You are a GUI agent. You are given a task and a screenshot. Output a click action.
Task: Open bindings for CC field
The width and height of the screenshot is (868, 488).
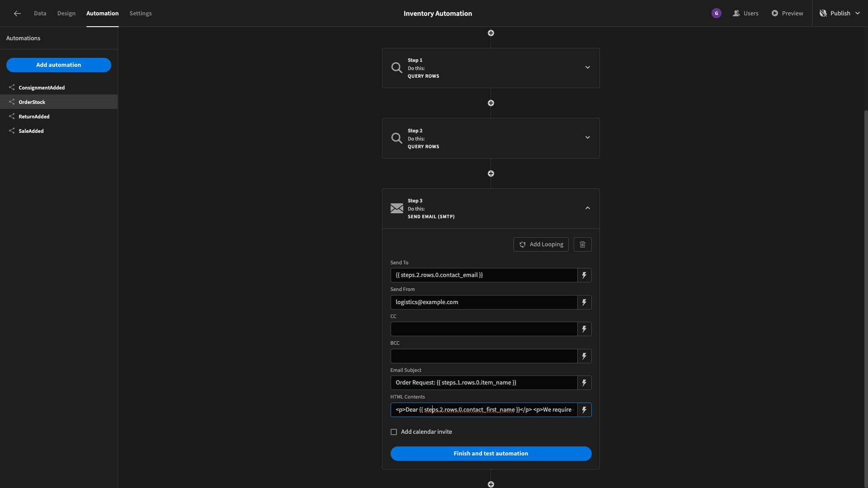tap(585, 329)
